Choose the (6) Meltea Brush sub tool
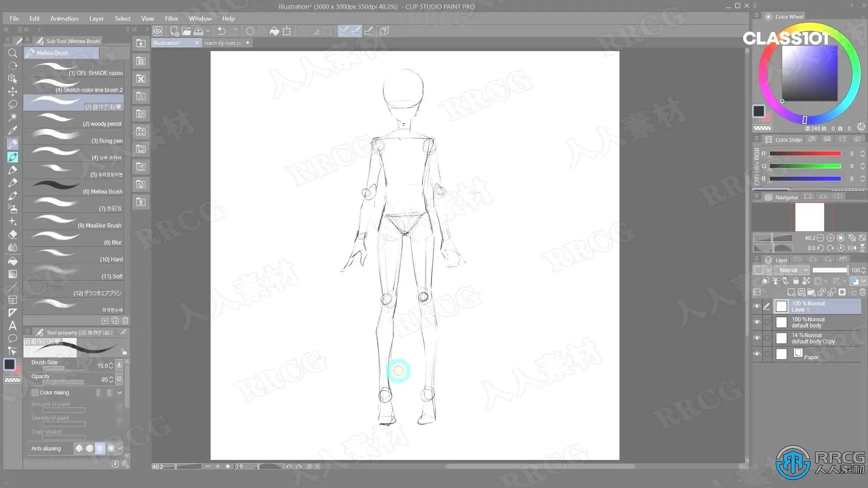The width and height of the screenshot is (868, 488). (x=73, y=188)
